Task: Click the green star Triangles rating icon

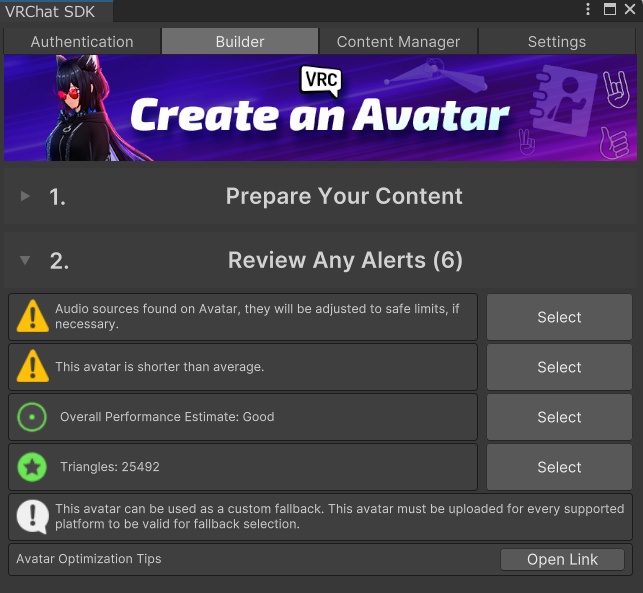Action: pos(32,467)
